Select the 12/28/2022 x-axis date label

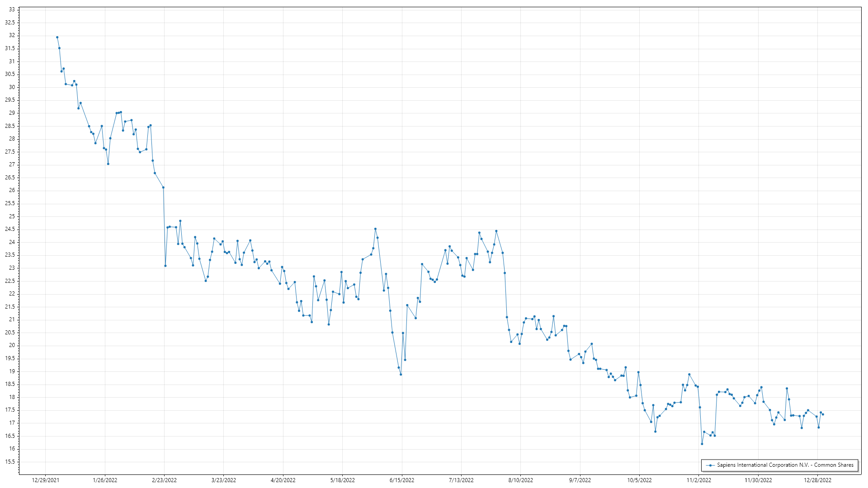pyautogui.click(x=817, y=480)
